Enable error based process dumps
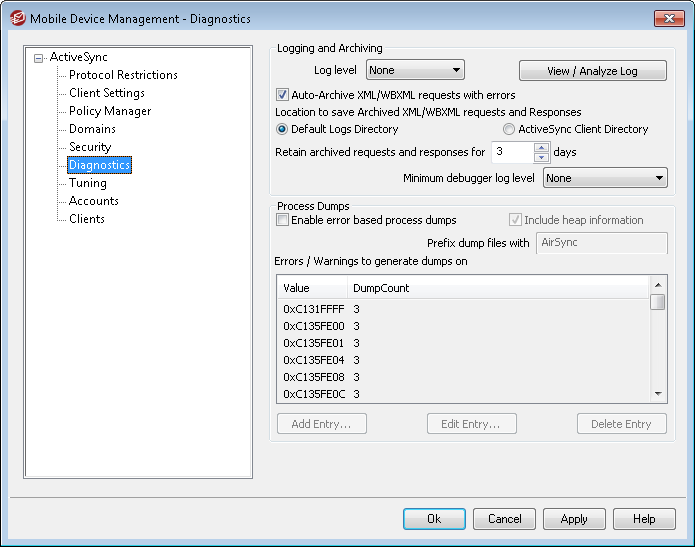 [283, 220]
